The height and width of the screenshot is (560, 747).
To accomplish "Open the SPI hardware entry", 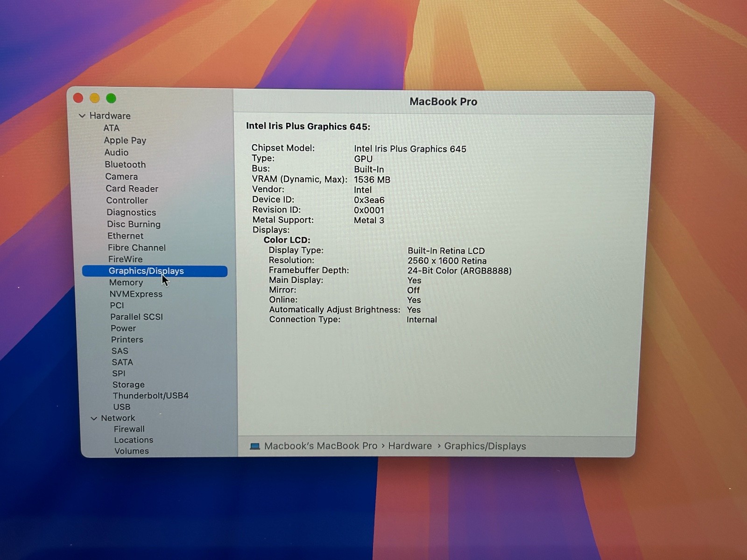I will tap(119, 373).
